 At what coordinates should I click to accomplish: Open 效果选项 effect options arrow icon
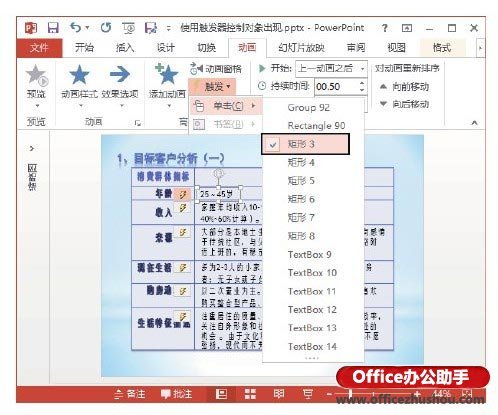120,74
